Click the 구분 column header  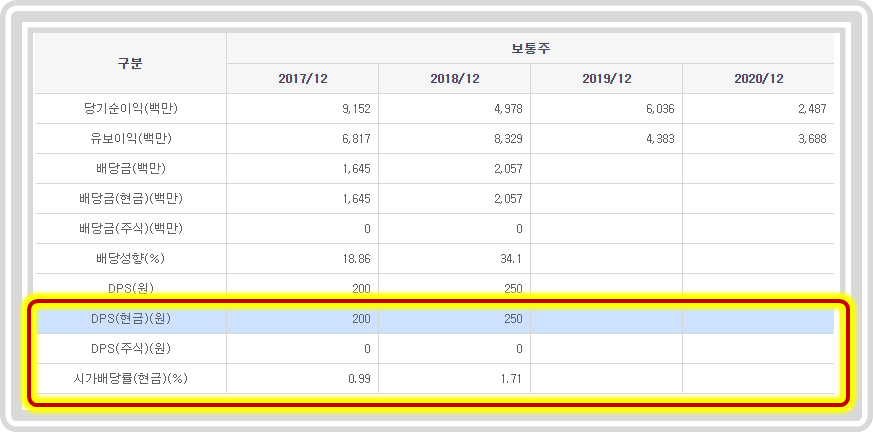tap(130, 63)
